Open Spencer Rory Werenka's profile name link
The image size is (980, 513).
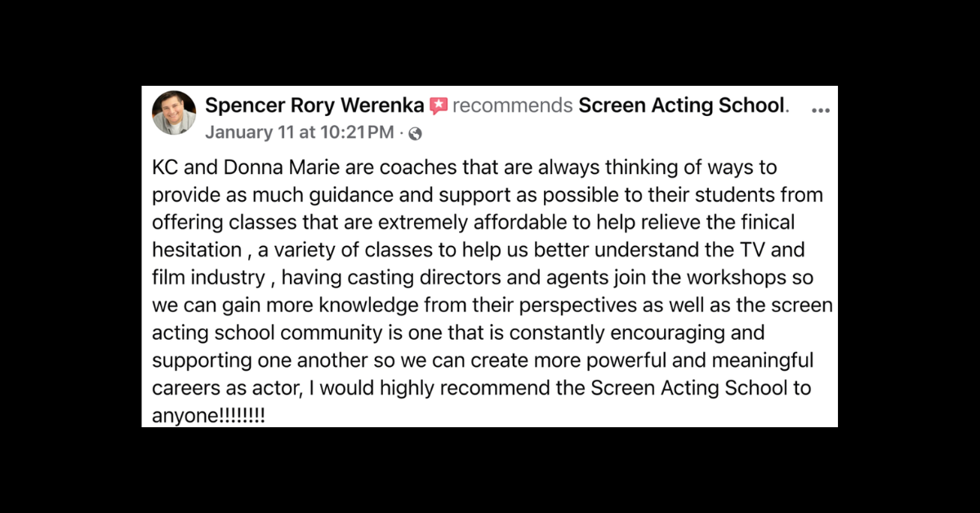[x=314, y=106]
